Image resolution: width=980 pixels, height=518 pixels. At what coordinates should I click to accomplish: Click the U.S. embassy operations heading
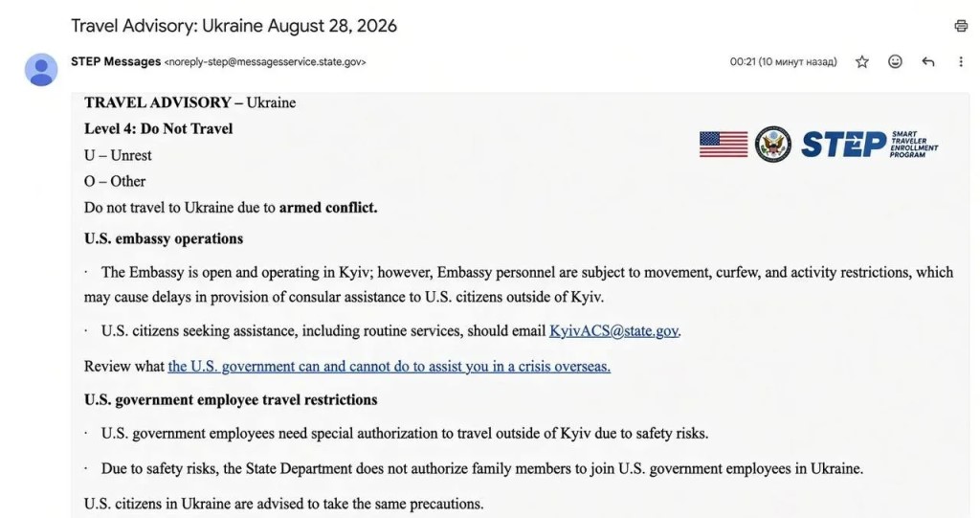click(x=164, y=239)
